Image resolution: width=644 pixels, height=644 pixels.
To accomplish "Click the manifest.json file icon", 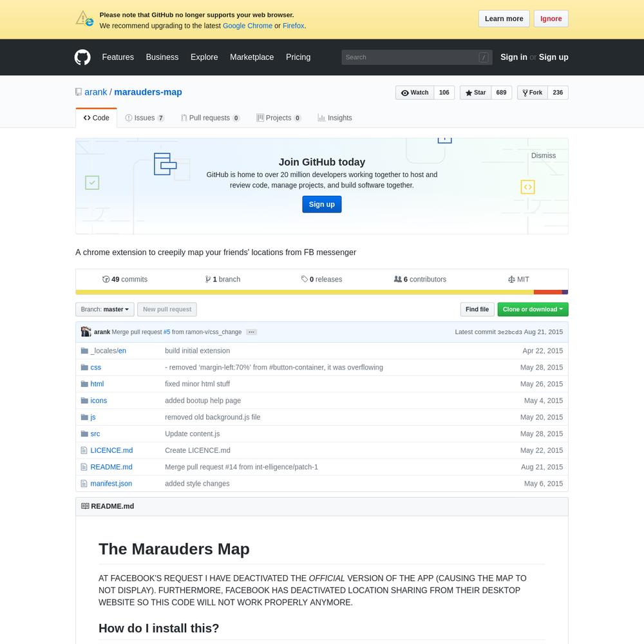I will click(x=84, y=484).
